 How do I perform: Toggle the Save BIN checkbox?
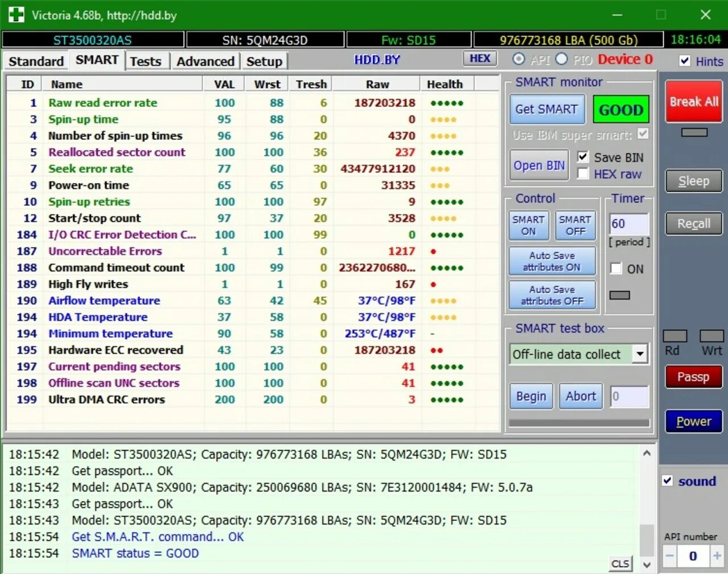(583, 157)
